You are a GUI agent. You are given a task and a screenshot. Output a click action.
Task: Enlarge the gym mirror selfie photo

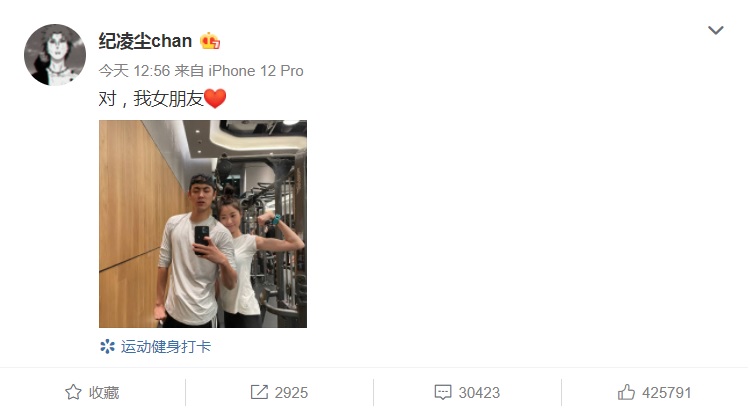coord(203,224)
